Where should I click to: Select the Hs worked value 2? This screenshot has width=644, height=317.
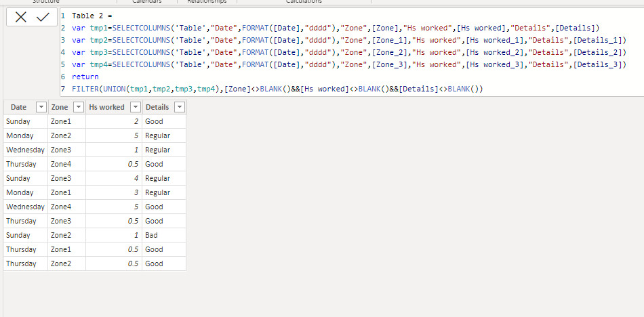[114, 121]
